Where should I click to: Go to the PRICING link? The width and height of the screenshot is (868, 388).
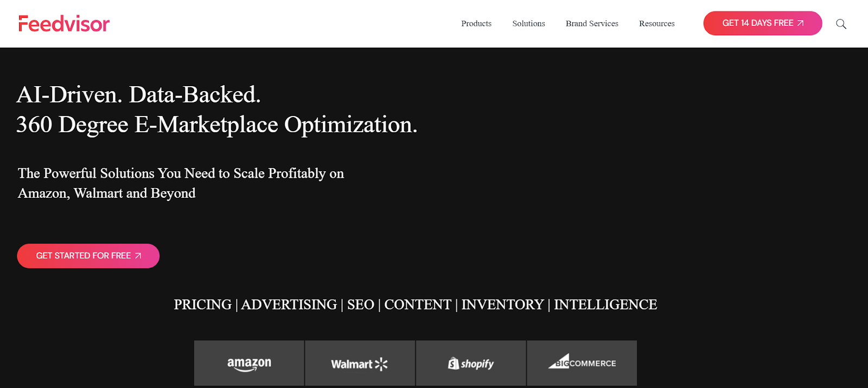[202, 305]
